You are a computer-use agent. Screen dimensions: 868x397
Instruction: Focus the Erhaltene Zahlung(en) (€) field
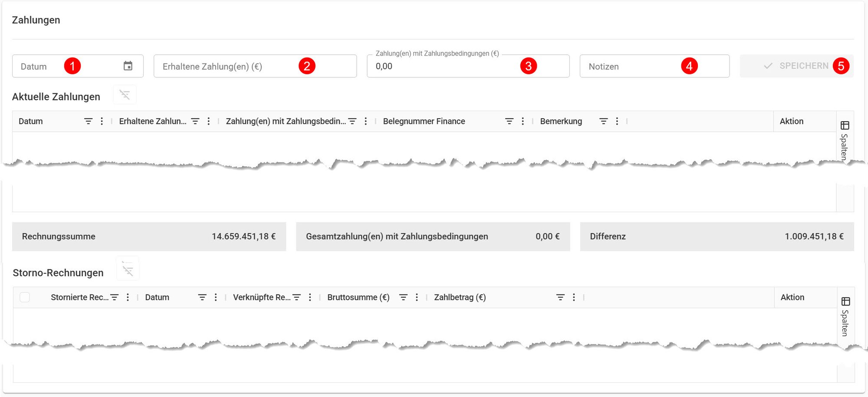coord(255,66)
